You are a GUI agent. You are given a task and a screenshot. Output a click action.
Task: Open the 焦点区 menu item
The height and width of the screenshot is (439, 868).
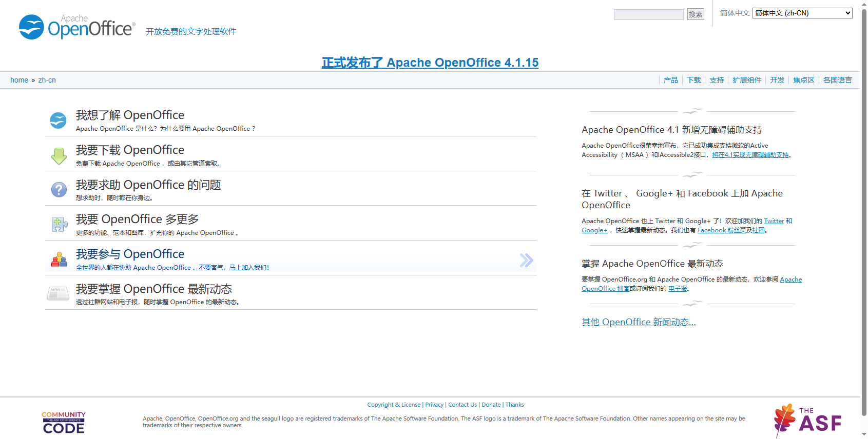804,80
